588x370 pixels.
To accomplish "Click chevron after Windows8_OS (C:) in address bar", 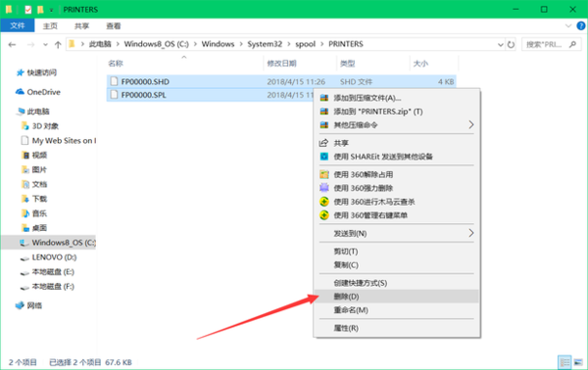I will point(195,44).
